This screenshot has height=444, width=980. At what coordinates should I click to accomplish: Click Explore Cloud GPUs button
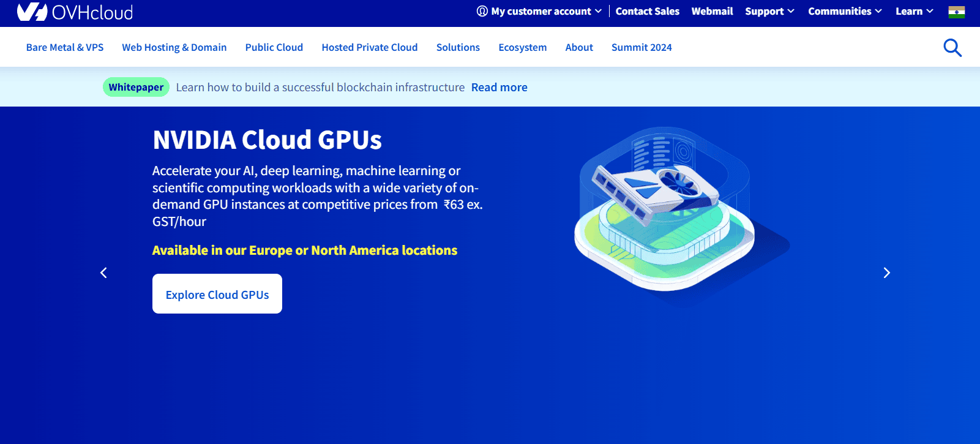[x=217, y=294]
